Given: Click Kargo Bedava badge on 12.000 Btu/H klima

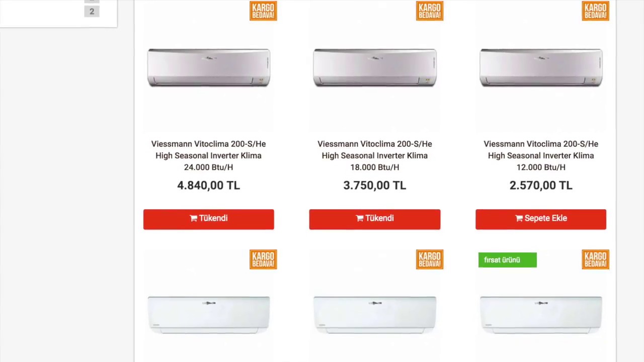Looking at the screenshot, I should pos(596,11).
